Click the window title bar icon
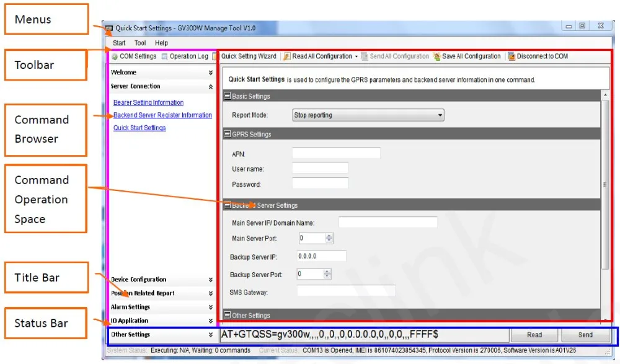 point(109,28)
